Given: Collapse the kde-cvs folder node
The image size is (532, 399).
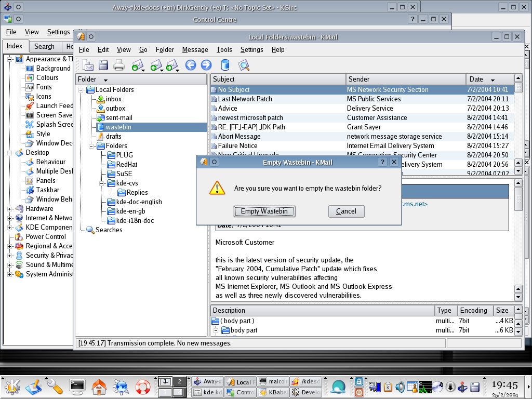Looking at the screenshot, I should 101,183.
